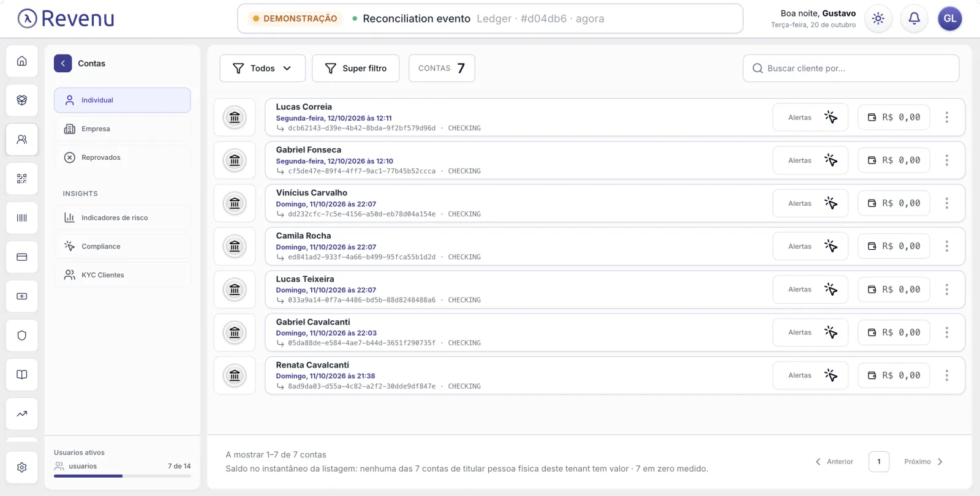Open the Reconciliation evento notification banner
The image size is (980, 496).
pyautogui.click(x=490, y=19)
